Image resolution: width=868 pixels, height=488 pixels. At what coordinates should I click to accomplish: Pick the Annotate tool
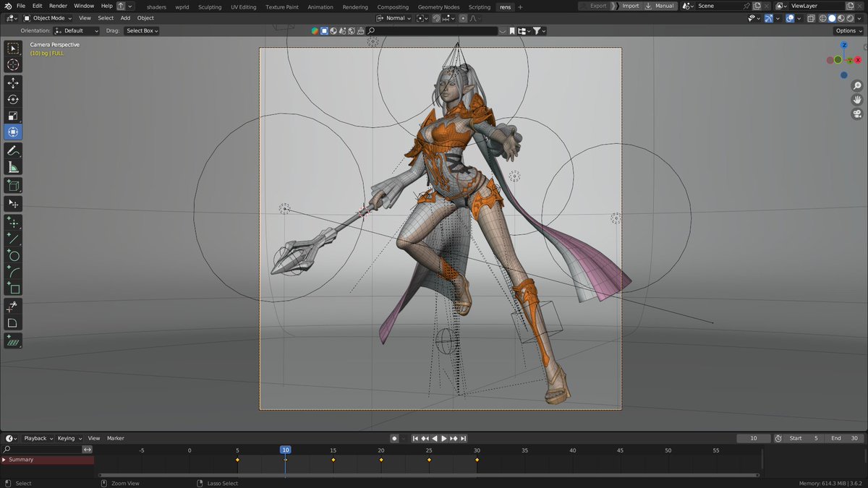coord(13,150)
